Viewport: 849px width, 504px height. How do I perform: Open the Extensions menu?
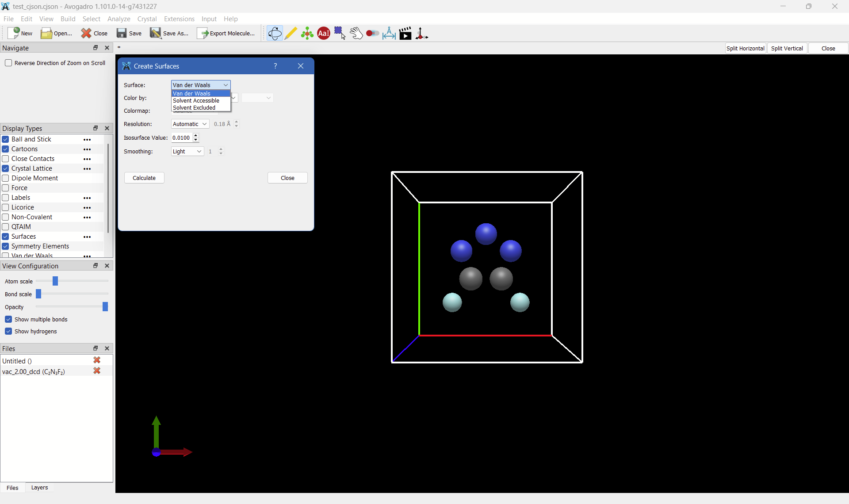[179, 19]
